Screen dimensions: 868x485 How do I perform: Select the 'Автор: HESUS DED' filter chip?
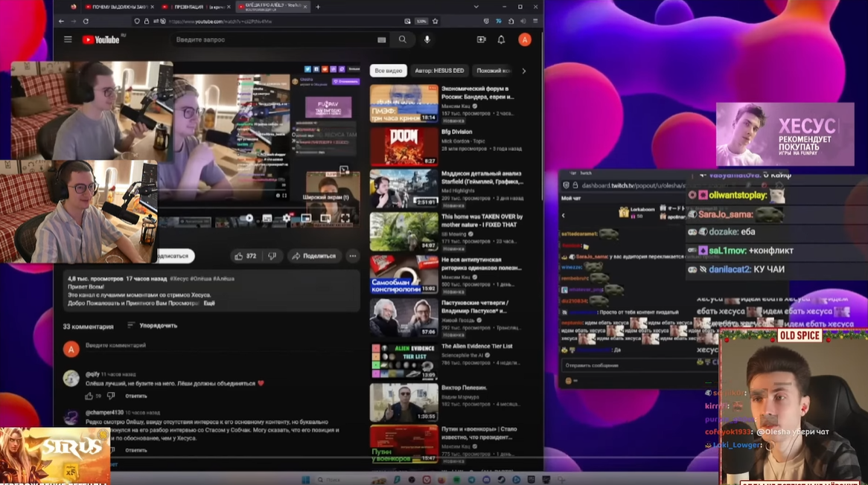439,71
